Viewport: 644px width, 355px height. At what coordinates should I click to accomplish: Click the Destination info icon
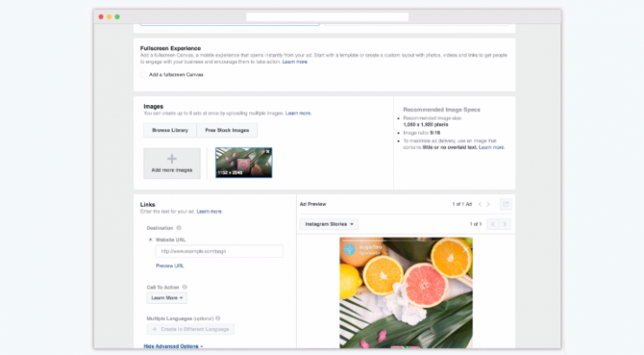[179, 227]
